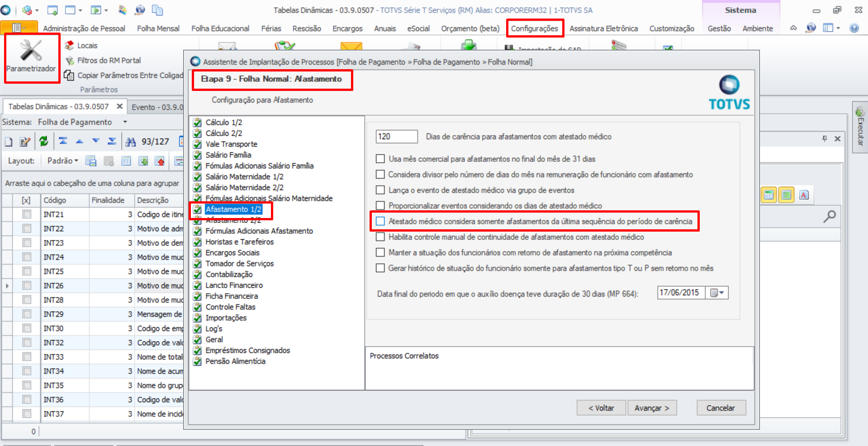This screenshot has width=868, height=446.
Task: Click the red A text icon in the right panel
Action: [804, 195]
